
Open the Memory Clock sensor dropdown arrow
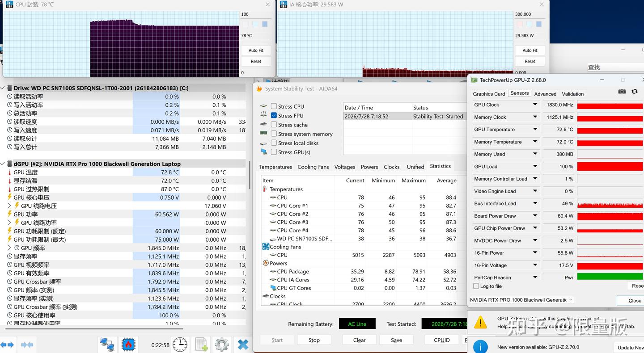tap(535, 117)
